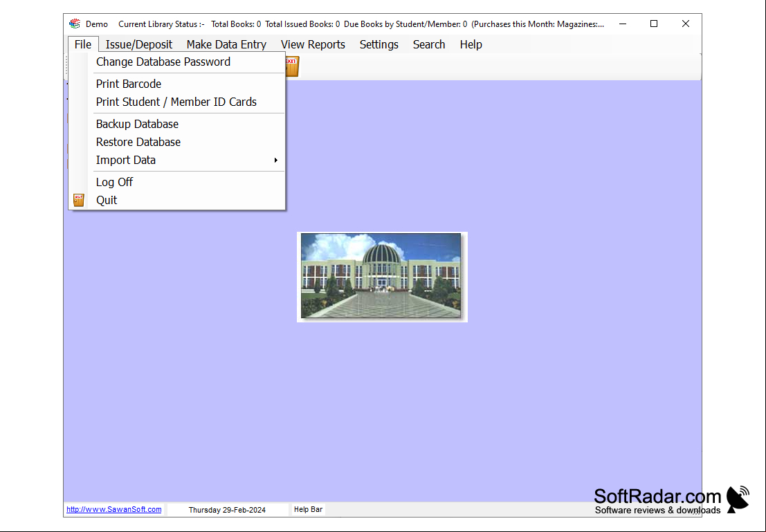Open the Help menu
766x532 pixels.
(471, 44)
